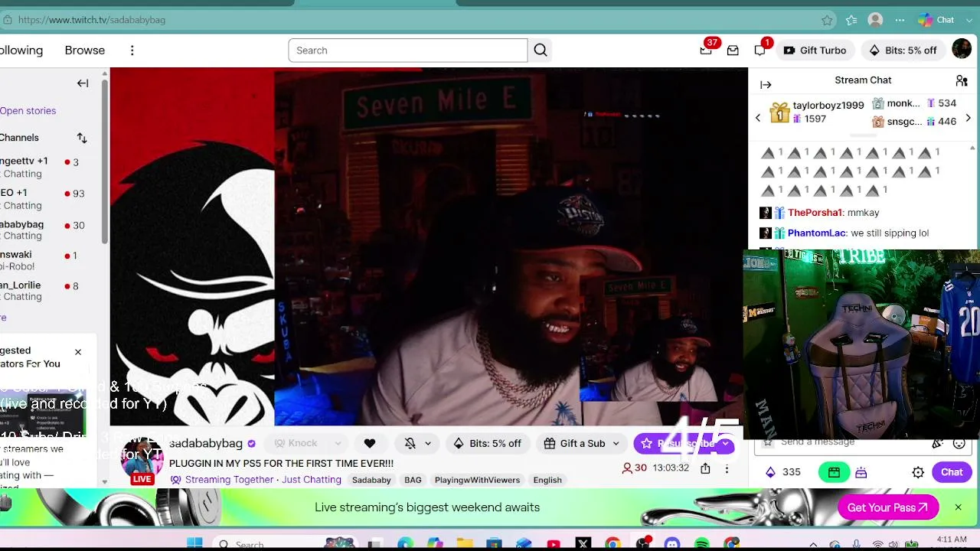
Task: Open Discord from the taskbar
Action: (672, 544)
